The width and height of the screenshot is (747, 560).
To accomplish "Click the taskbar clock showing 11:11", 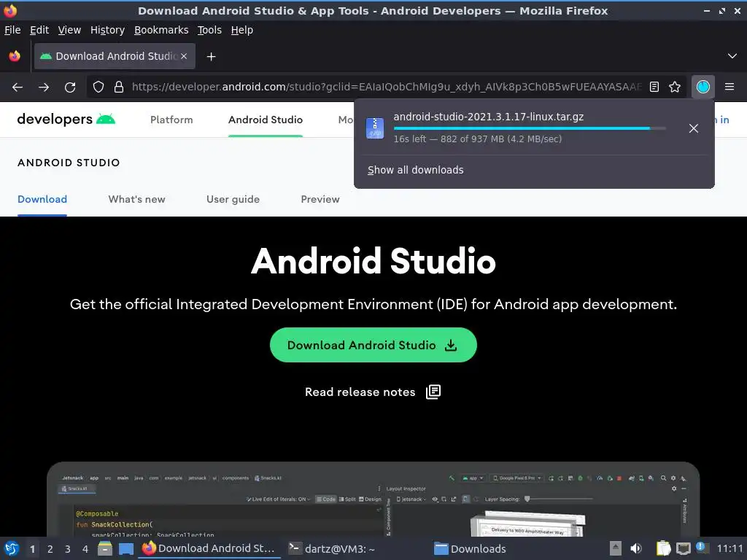I will coord(729,548).
